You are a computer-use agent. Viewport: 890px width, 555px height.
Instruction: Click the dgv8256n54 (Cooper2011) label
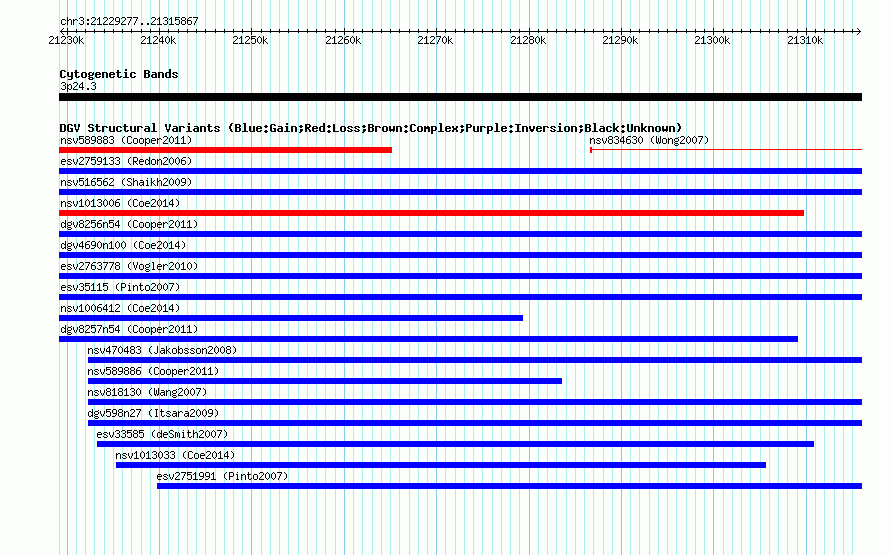tap(129, 224)
